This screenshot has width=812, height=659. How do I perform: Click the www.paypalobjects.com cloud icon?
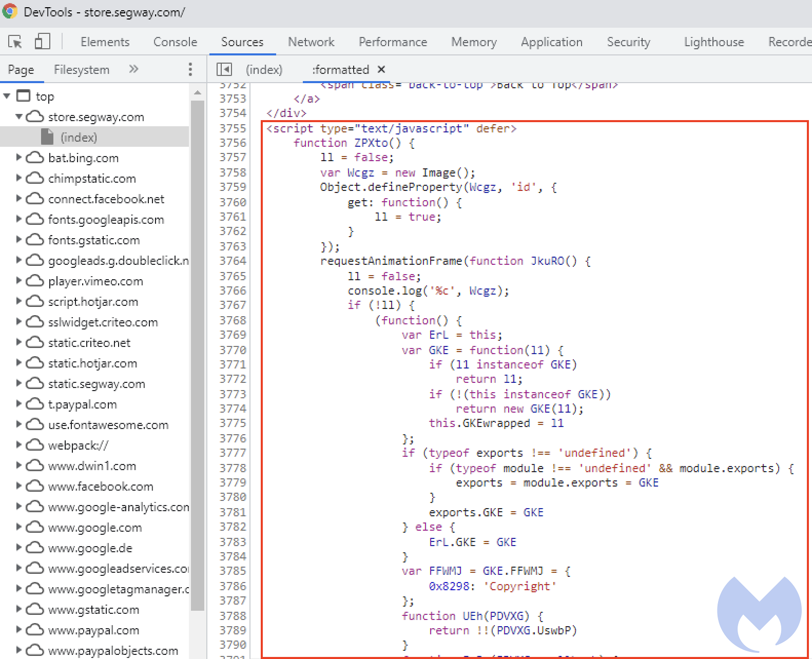pyautogui.click(x=35, y=650)
